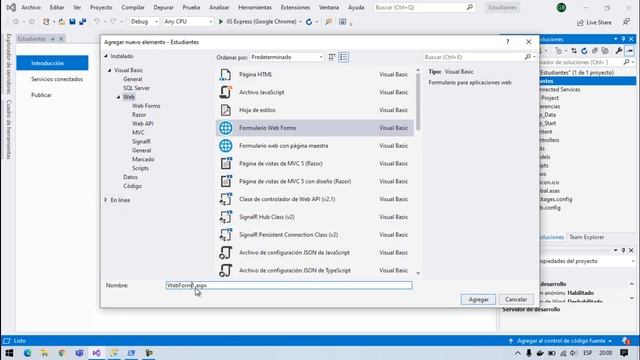This screenshot has height=360, width=640.
Task: Open dialog help question mark
Action: [x=507, y=42]
